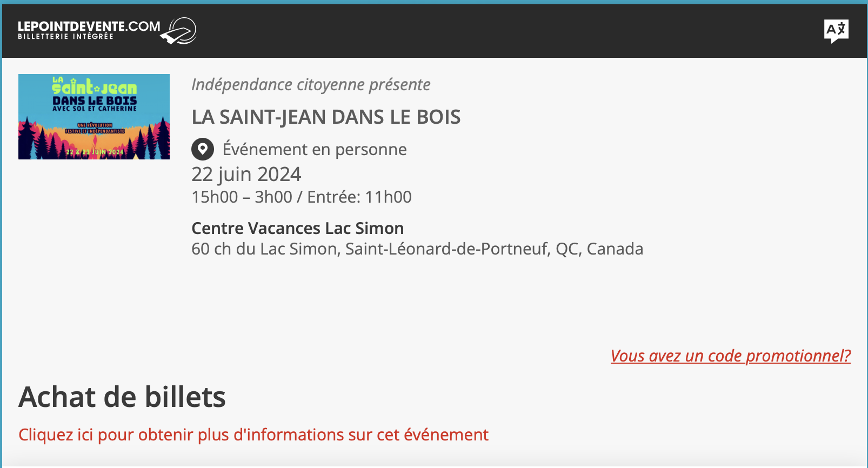
Task: Click the 'Achat de billets' heading
Action: coord(122,397)
